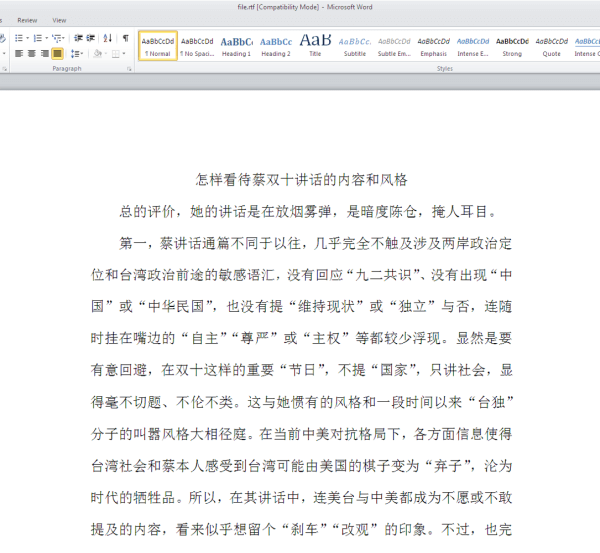Click the line starting with 得毫不切题
600x553 pixels.
point(302,402)
